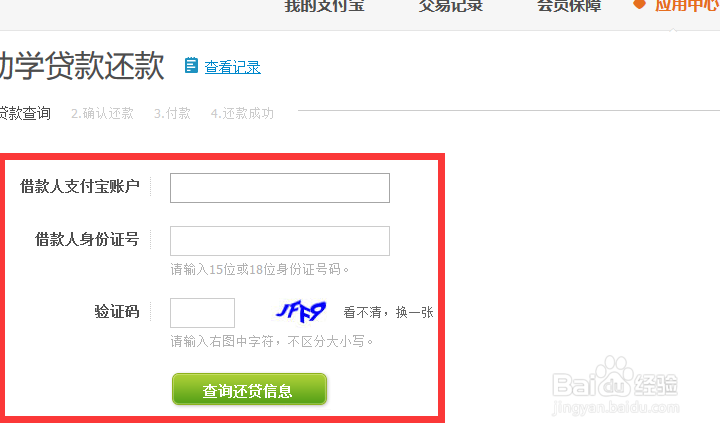Focus the 借款人支付宝账户 input field

tap(280, 188)
